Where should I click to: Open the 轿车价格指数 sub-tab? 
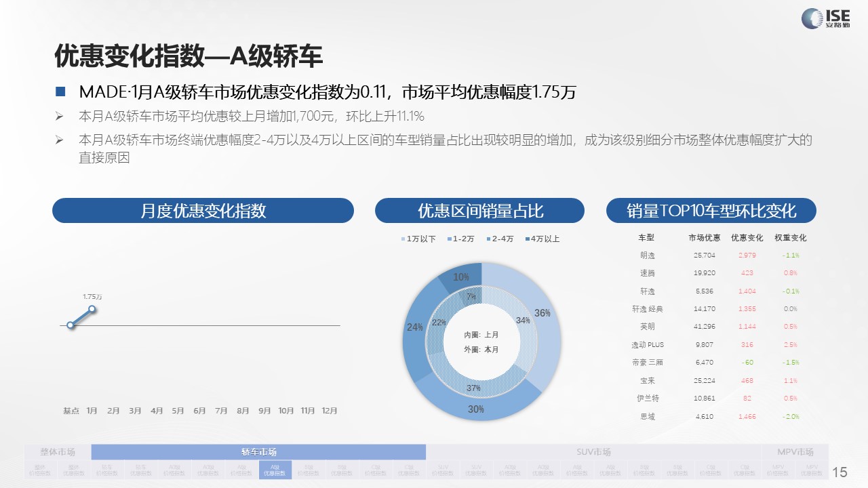tap(107, 470)
